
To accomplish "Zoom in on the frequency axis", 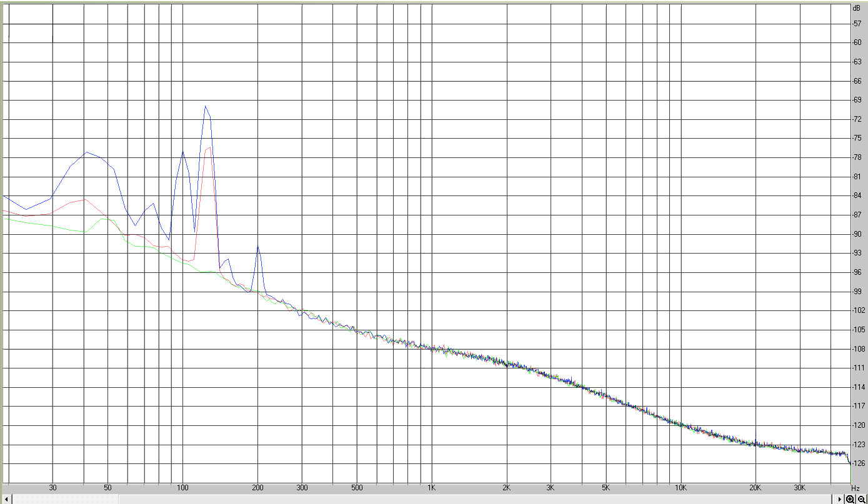I will 851,500.
